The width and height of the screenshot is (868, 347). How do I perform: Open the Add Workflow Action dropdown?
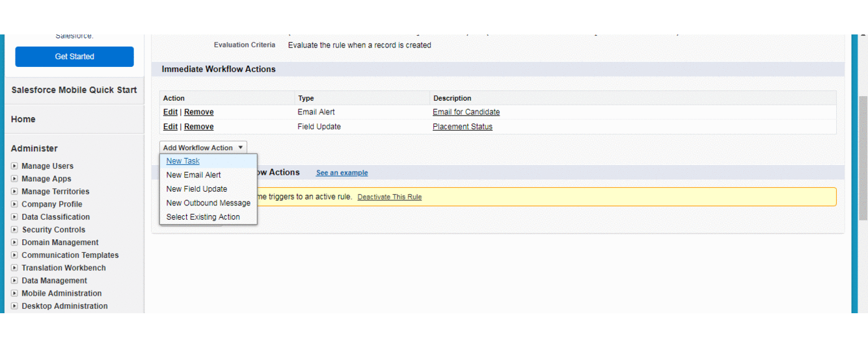[x=203, y=148]
